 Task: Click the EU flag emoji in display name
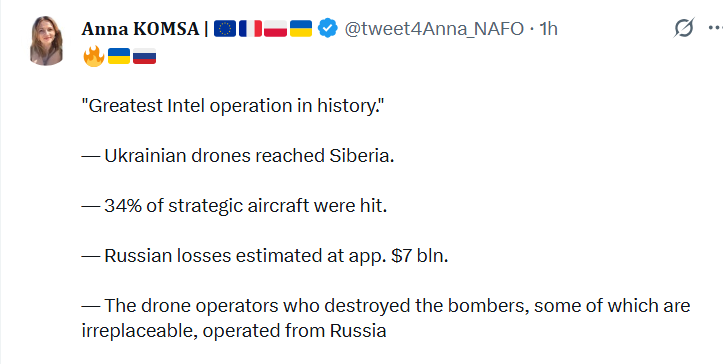click(x=225, y=29)
